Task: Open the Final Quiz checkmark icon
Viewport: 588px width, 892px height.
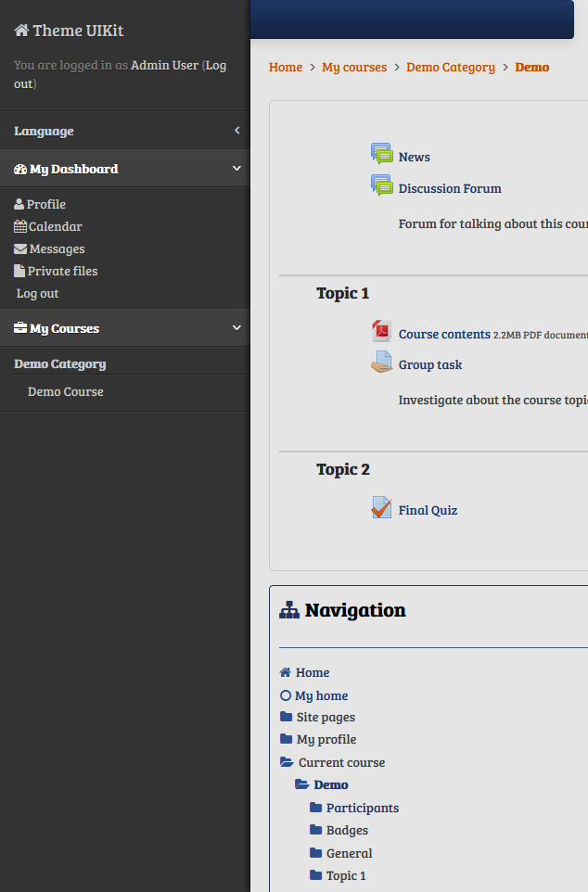Action: [x=380, y=506]
